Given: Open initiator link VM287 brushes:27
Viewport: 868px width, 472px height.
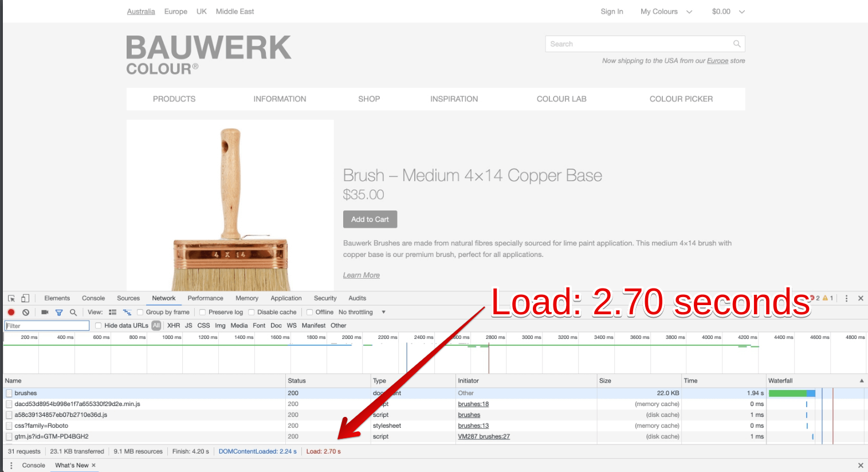Looking at the screenshot, I should click(x=484, y=436).
